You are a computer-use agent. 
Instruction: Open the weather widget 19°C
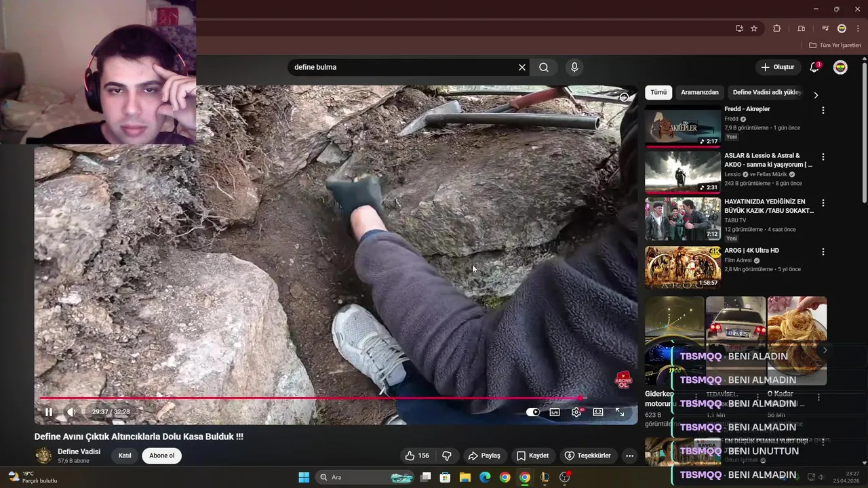point(33,477)
